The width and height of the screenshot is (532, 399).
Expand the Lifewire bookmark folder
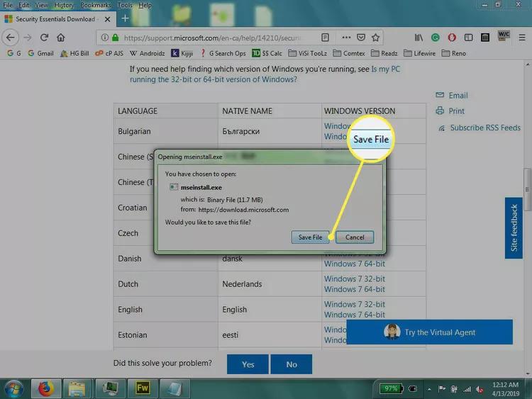(420, 53)
